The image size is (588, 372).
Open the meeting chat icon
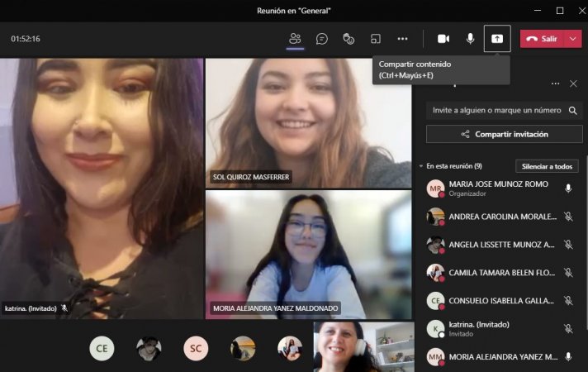[x=322, y=39]
